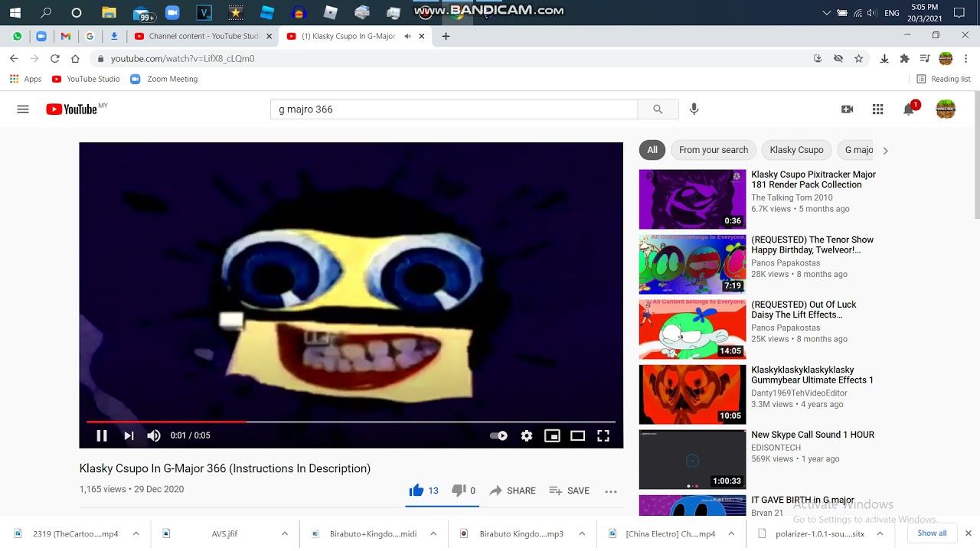Screen dimensions: 980x551
Task: Open the Windows Start menu
Action: [x=15, y=12]
